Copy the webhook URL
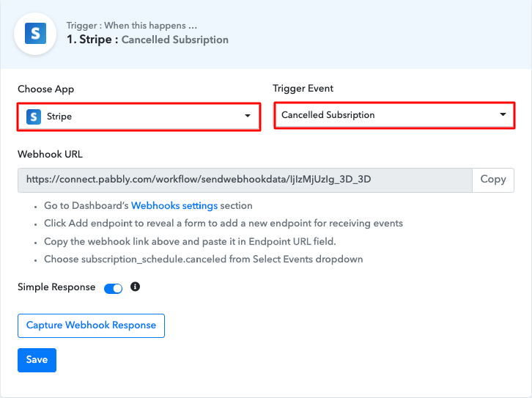The height and width of the screenshot is (398, 532). pyautogui.click(x=493, y=180)
